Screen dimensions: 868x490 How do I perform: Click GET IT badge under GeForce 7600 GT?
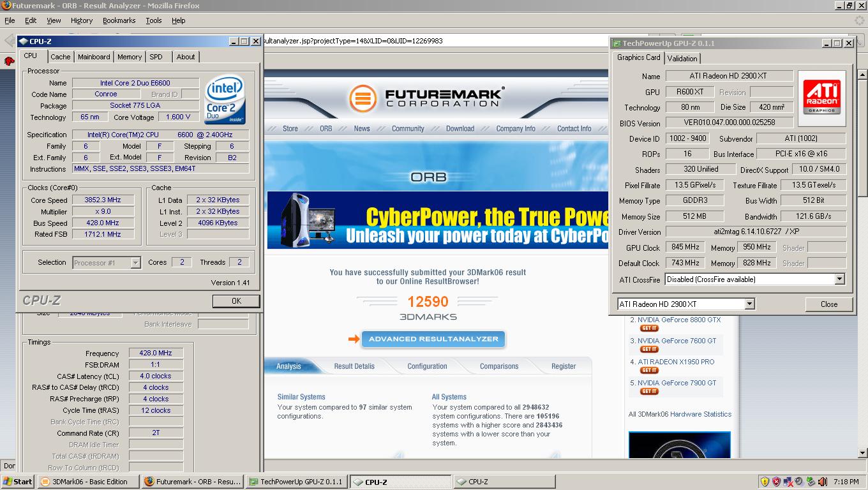click(x=650, y=349)
